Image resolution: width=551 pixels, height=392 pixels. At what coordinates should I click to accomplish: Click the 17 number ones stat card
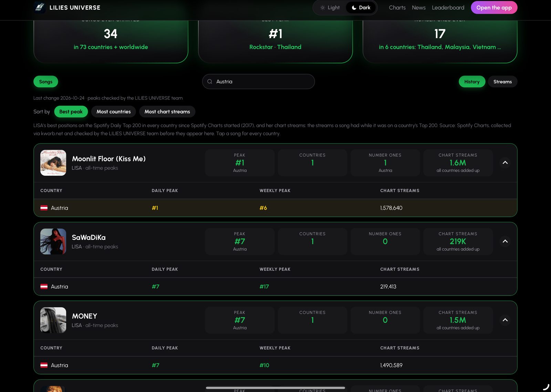(440, 41)
